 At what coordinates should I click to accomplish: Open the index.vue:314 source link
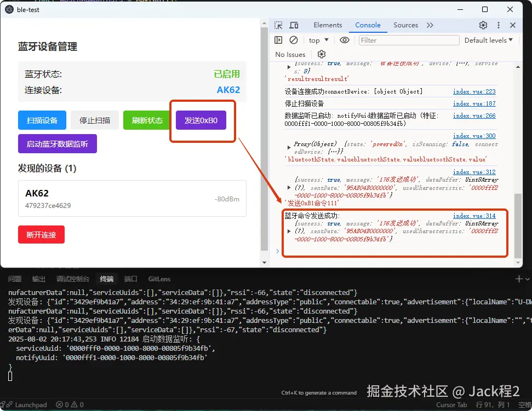474,216
